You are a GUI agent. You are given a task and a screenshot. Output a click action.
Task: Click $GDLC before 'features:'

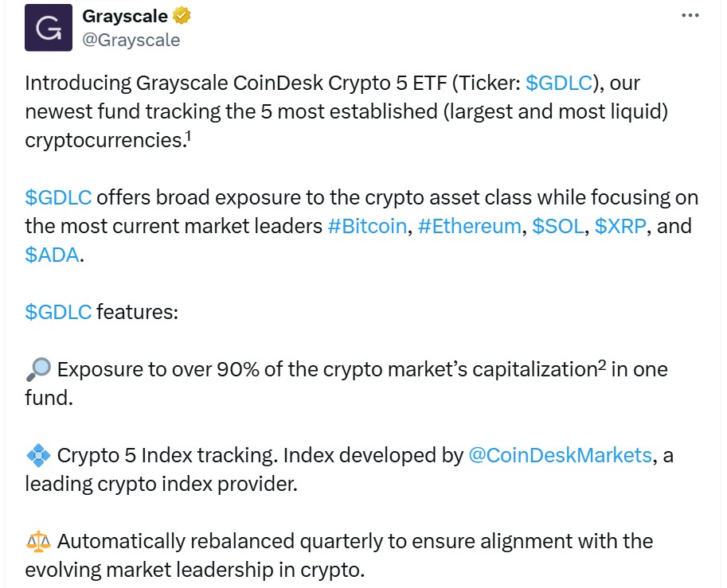58,312
